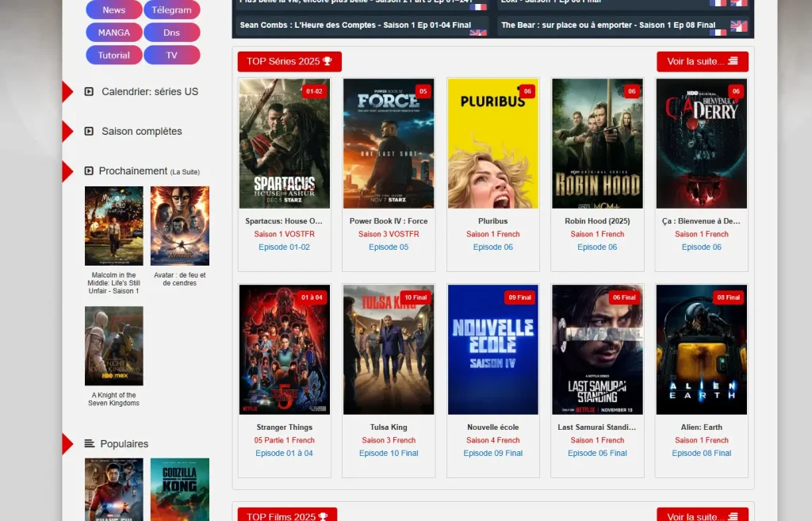
Task: Open Avatar : de feu et de cendres poster
Action: click(180, 226)
